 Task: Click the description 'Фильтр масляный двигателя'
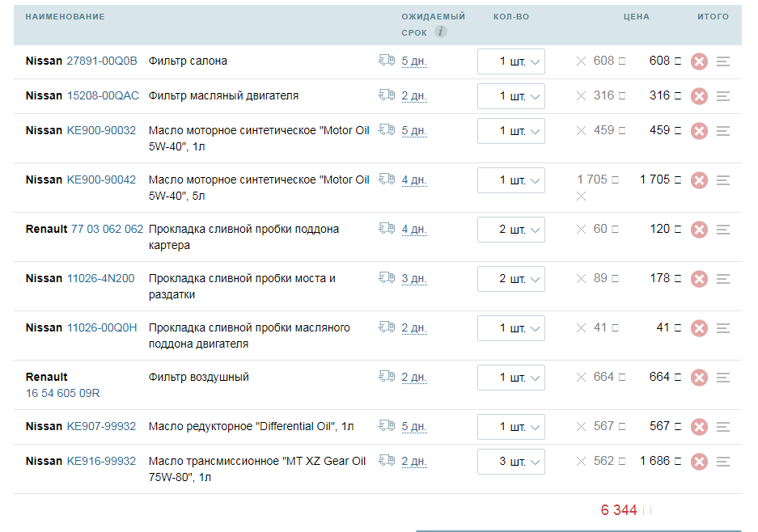(224, 95)
